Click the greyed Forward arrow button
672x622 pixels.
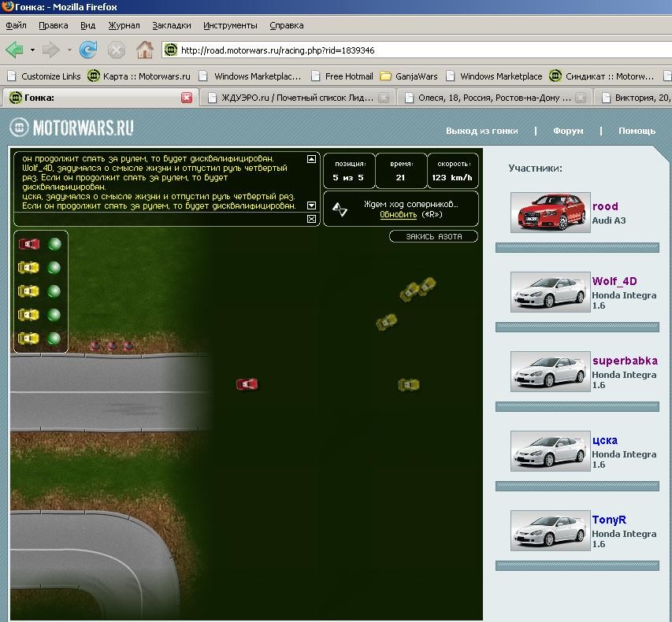pos(50,50)
